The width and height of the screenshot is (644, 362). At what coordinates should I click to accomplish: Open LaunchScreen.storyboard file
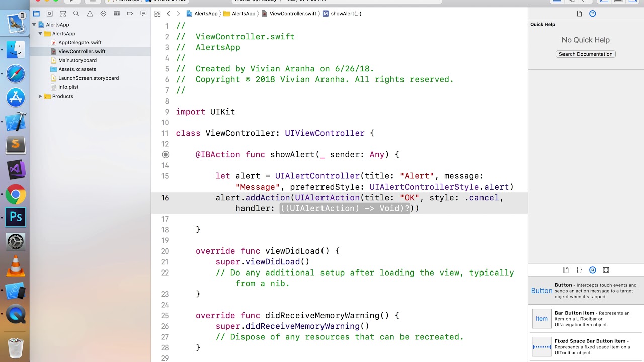[88, 78]
